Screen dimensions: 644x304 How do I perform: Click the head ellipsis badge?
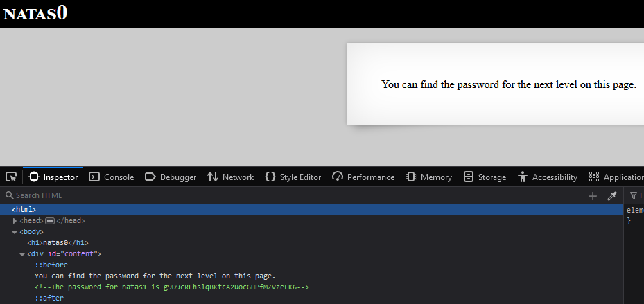50,221
